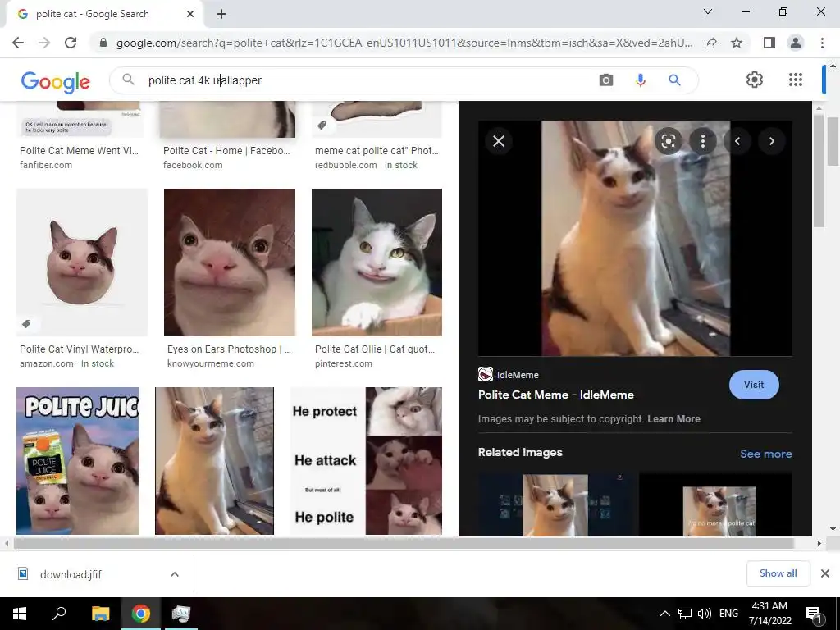
Task: Start voice search with the microphone
Action: 640,80
